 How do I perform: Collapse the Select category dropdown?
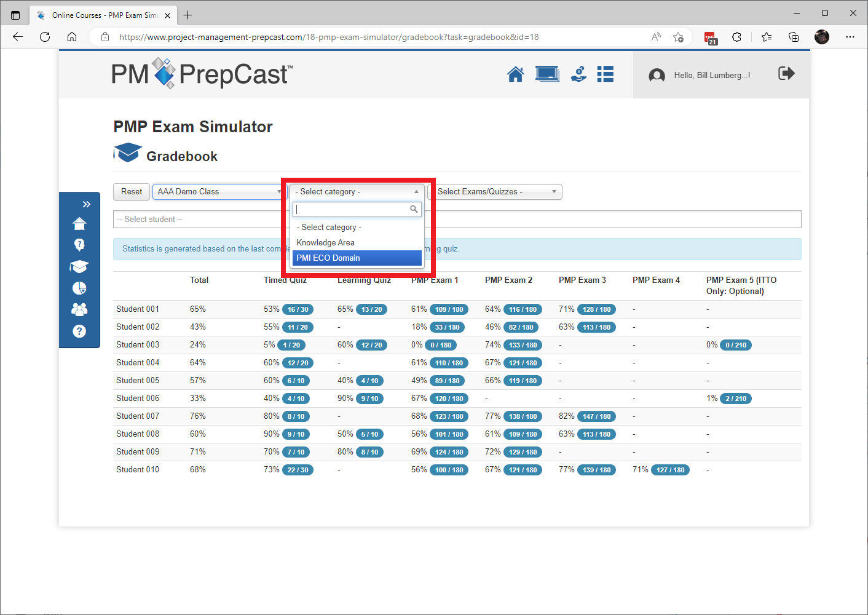pyautogui.click(x=357, y=192)
